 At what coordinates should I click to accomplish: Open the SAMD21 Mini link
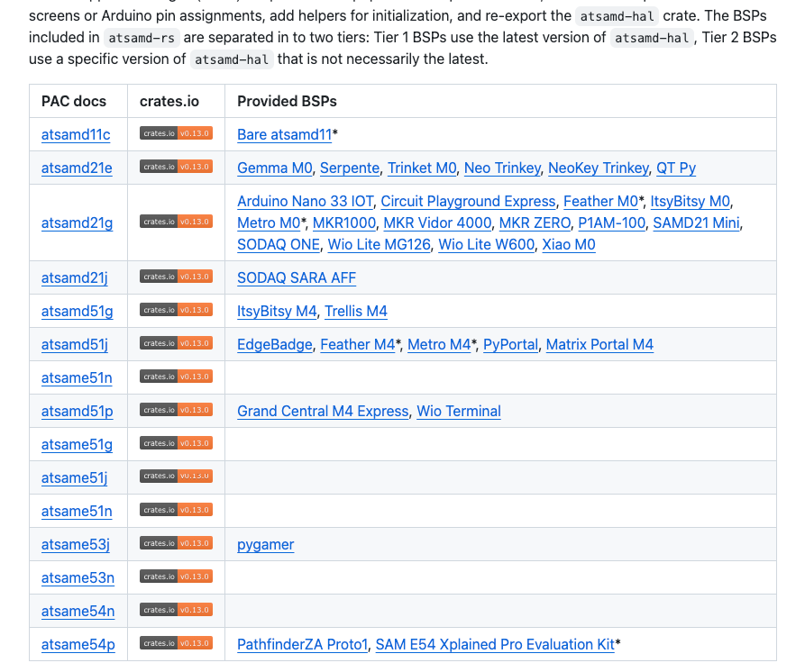pyautogui.click(x=697, y=222)
